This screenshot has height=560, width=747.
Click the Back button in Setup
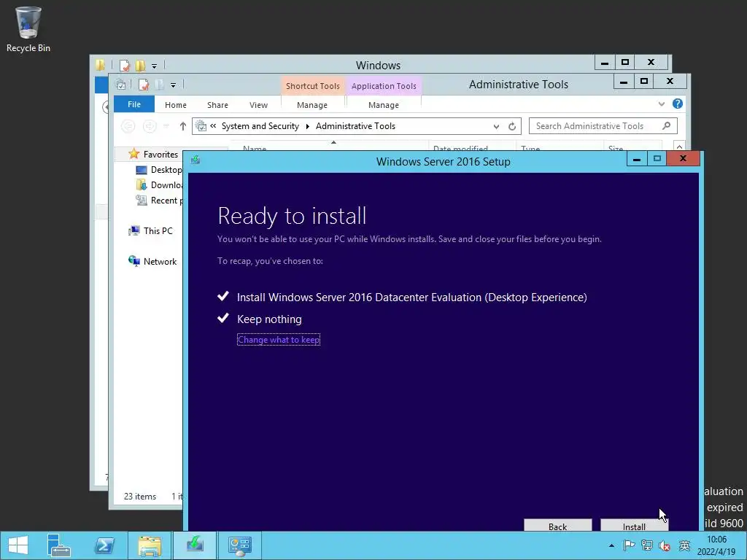point(557,526)
